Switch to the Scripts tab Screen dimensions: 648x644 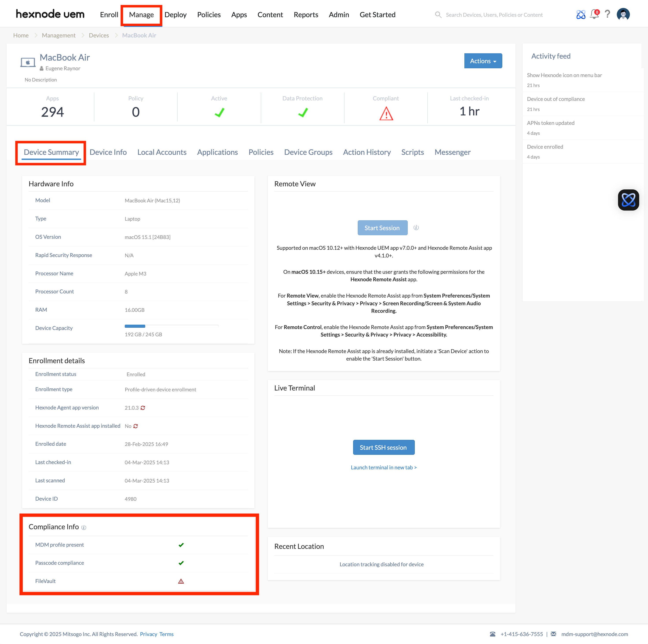(413, 152)
